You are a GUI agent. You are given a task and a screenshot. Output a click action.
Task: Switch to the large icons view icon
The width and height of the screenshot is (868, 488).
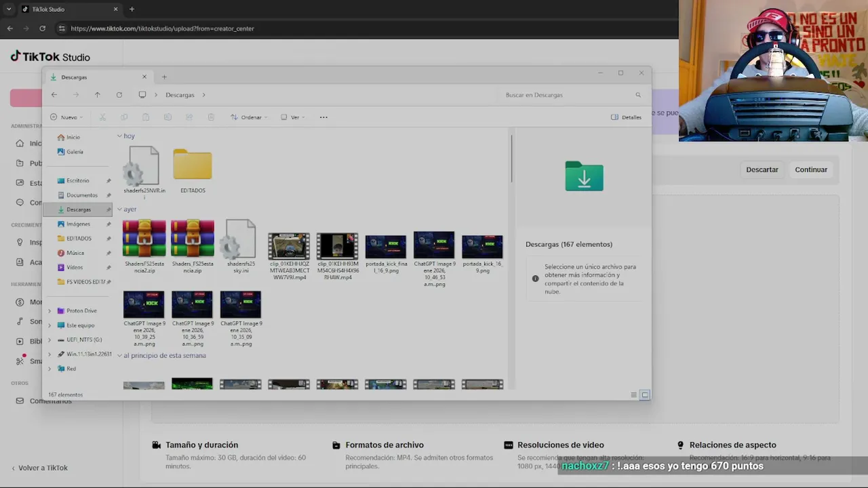tap(645, 395)
